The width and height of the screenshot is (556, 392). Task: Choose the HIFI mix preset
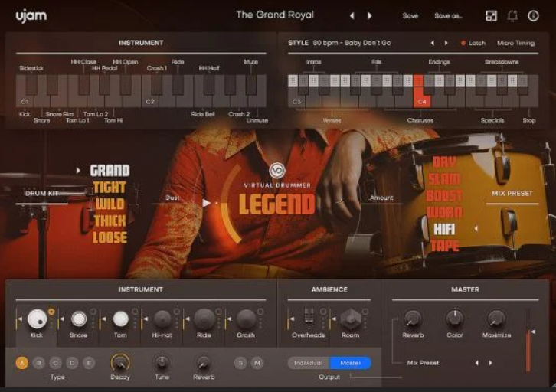tap(444, 230)
